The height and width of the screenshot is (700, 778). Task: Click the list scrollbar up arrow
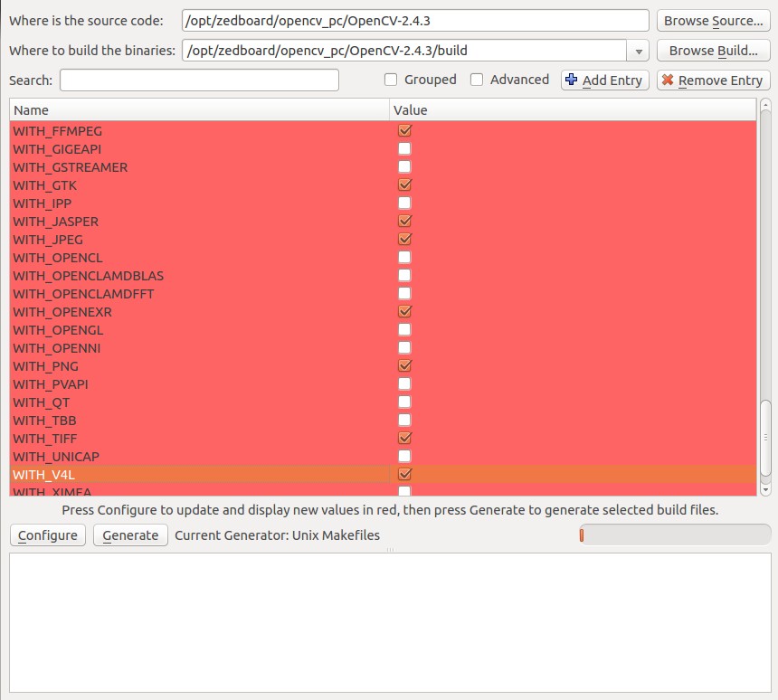click(765, 105)
